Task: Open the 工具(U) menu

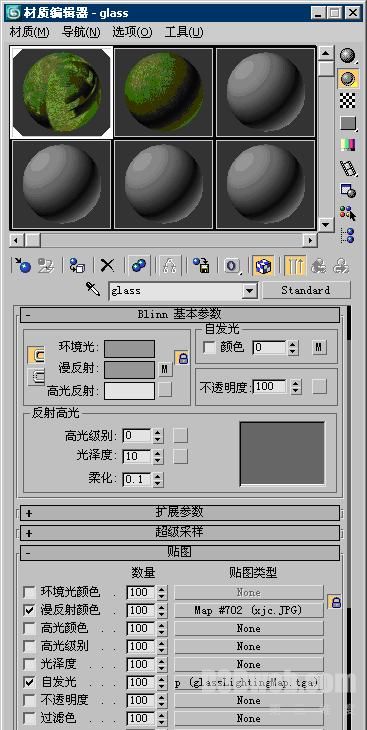Action: (x=184, y=32)
